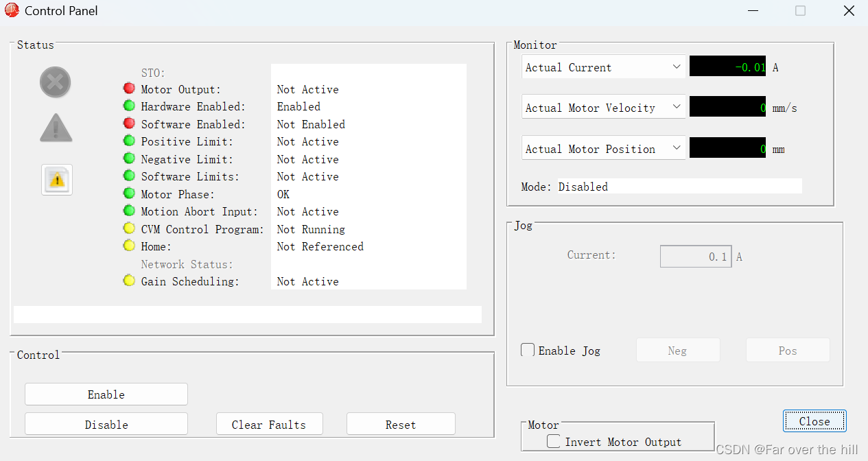
Task: Click the empty status message bar
Action: coord(248,314)
